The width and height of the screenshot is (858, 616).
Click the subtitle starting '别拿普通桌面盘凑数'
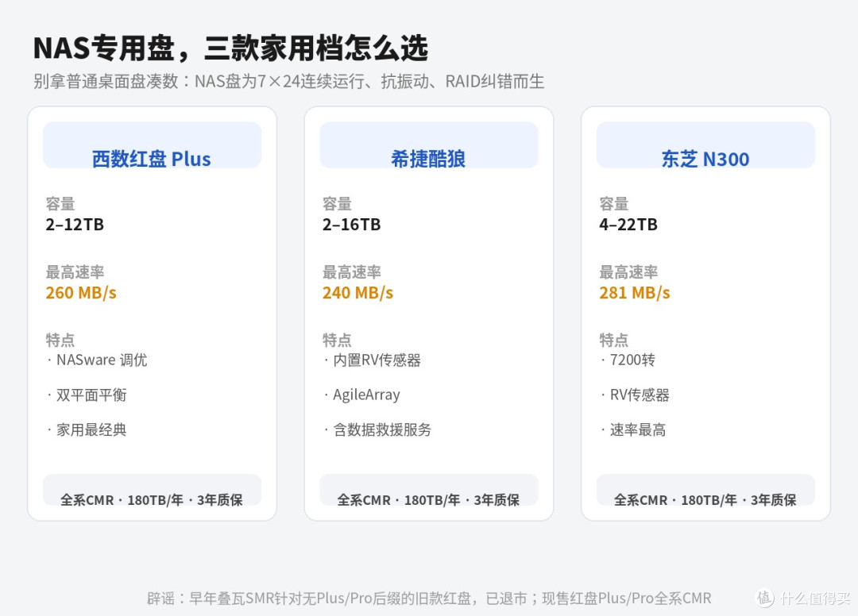[288, 82]
